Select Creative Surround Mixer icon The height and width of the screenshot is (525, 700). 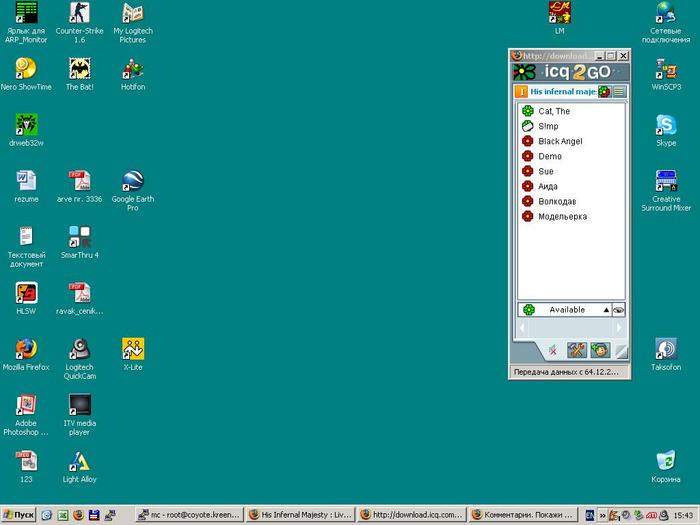pyautogui.click(x=666, y=181)
